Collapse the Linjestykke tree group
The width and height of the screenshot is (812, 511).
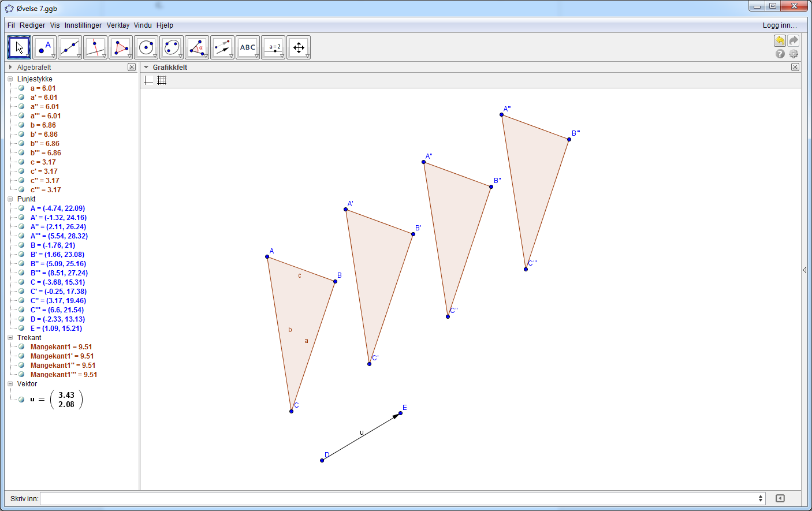pos(10,79)
